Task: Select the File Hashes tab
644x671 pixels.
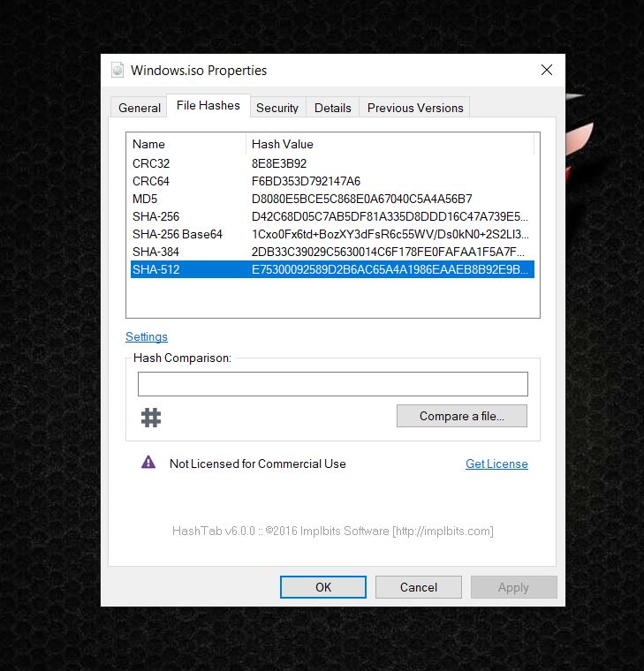Action: click(x=208, y=105)
